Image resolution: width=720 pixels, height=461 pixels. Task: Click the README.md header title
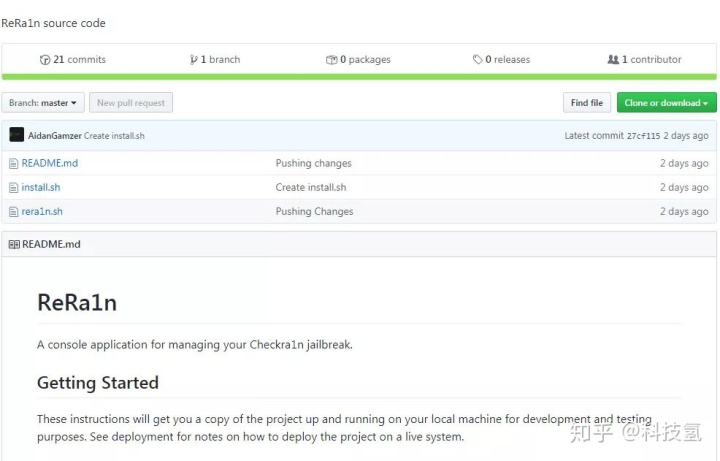point(51,244)
